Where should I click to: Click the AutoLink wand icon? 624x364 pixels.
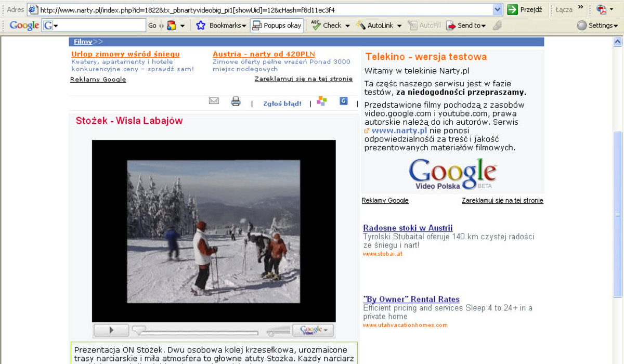tap(360, 25)
